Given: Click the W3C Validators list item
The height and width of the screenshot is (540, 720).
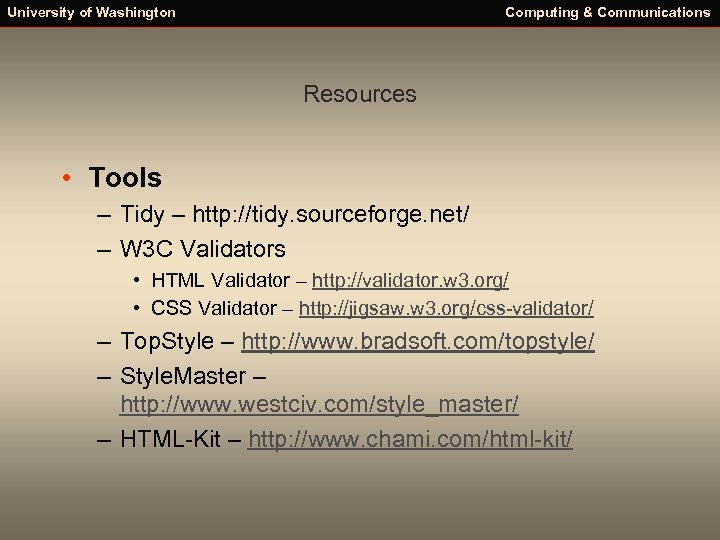Looking at the screenshot, I should (202, 249).
